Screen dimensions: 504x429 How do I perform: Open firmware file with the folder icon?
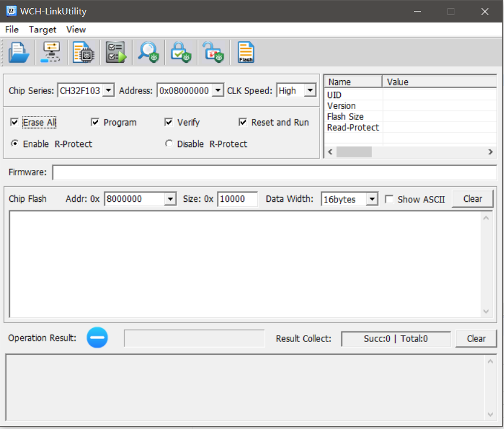18,52
